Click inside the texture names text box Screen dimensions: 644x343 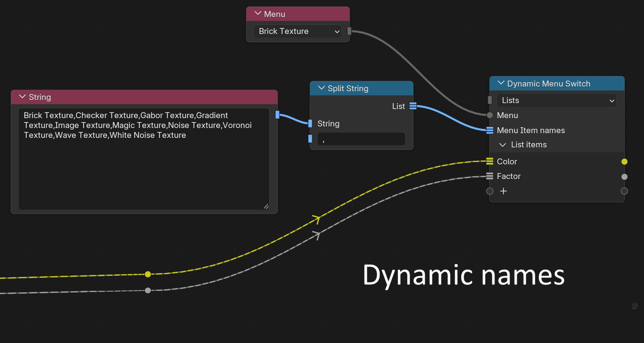144,159
